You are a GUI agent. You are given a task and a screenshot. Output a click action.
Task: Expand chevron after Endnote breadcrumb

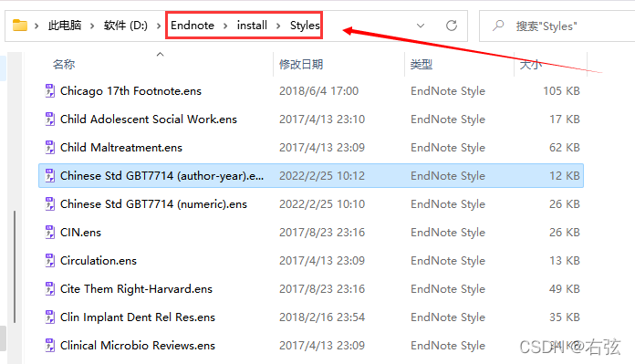[225, 26]
